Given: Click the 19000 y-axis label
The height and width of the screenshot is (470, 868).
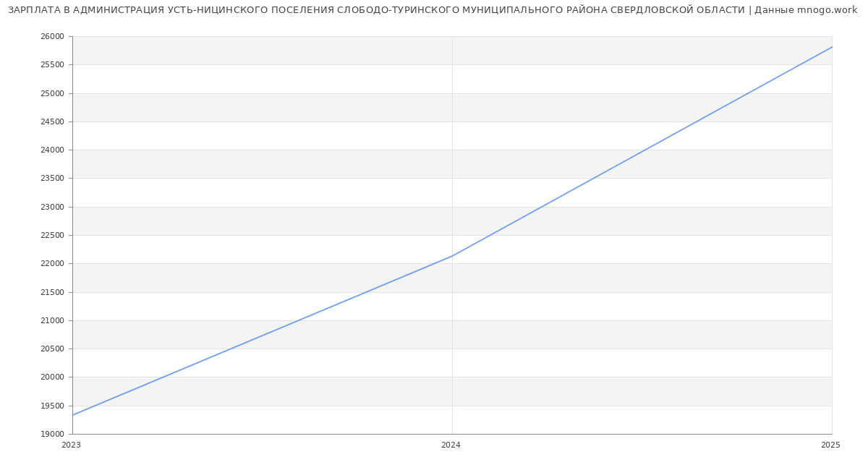Looking at the screenshot, I should pos(52,435).
